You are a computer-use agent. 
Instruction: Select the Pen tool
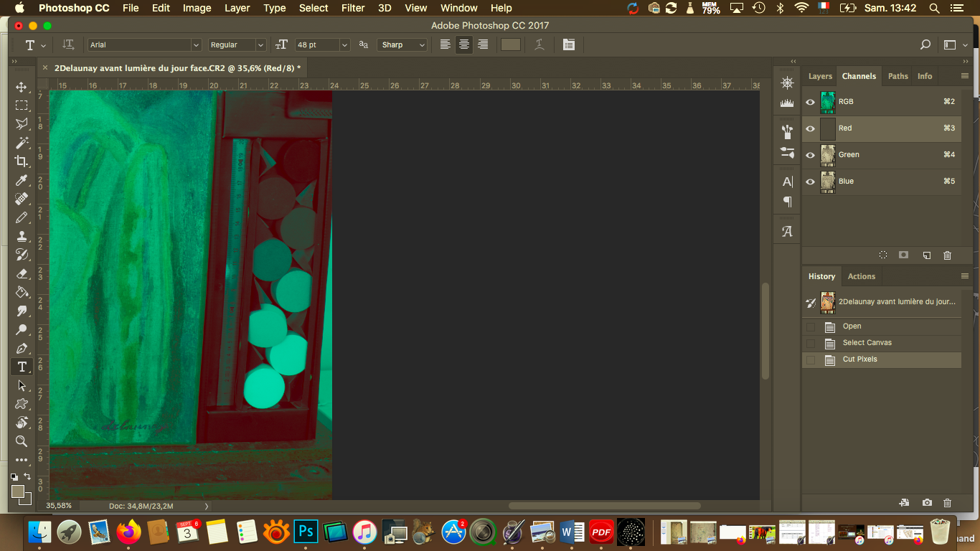pos(22,348)
